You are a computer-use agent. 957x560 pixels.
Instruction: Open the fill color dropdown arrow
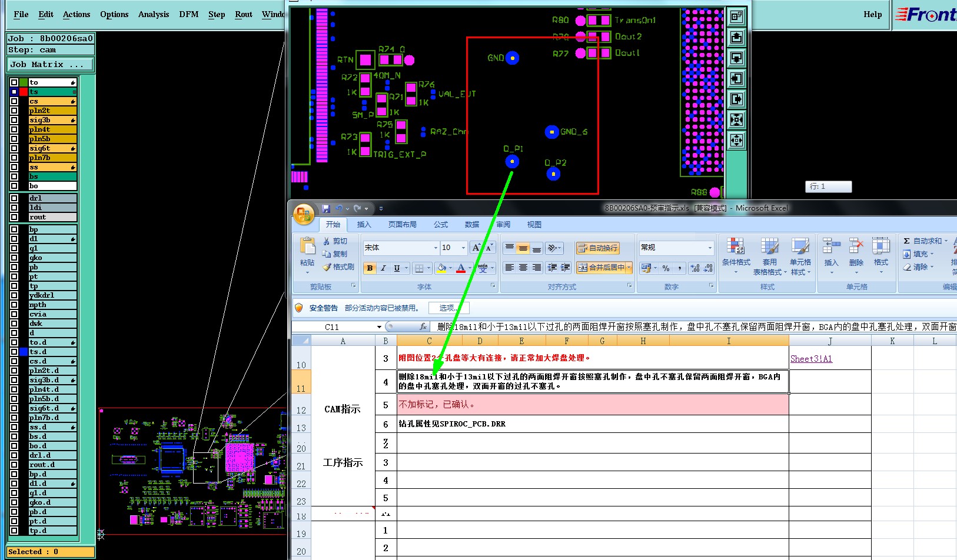(x=450, y=268)
